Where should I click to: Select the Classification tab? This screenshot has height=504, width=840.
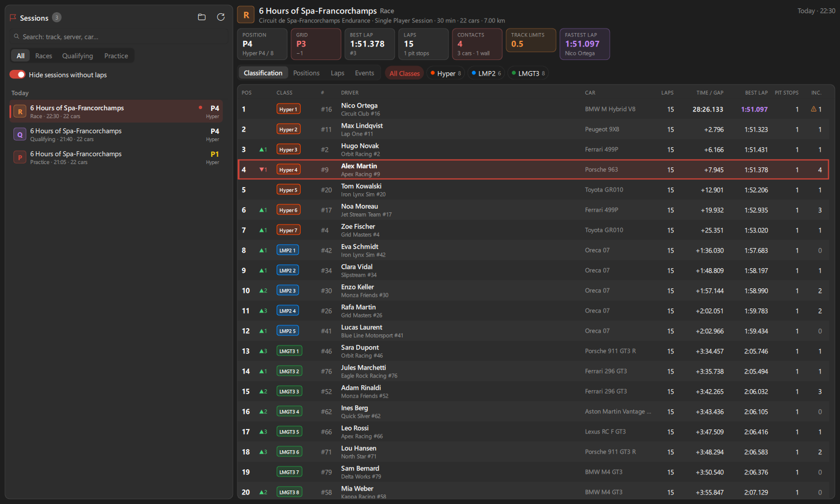pyautogui.click(x=263, y=73)
